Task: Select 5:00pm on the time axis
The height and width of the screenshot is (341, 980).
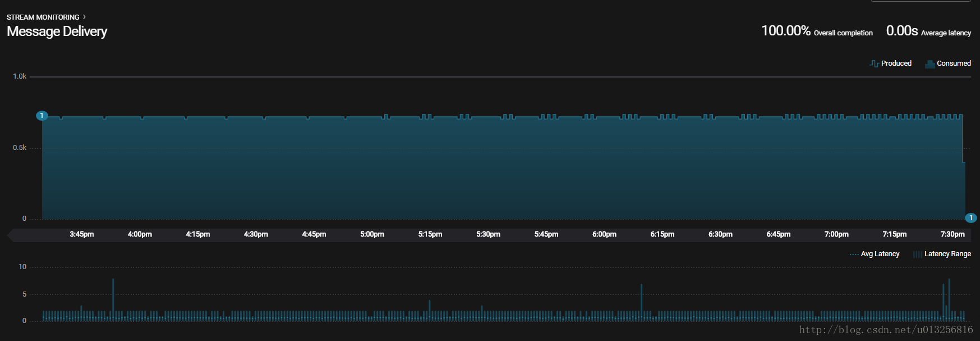Action: (x=372, y=234)
